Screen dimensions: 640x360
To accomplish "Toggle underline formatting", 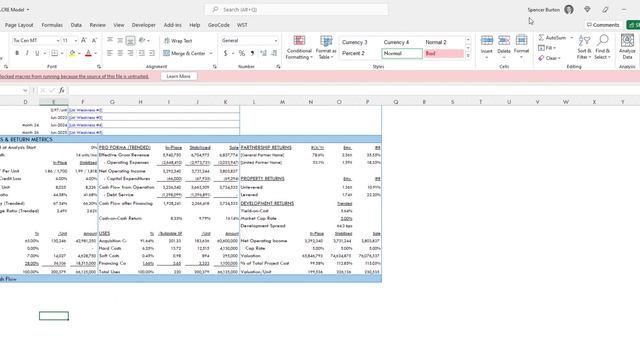I will 37,53.
